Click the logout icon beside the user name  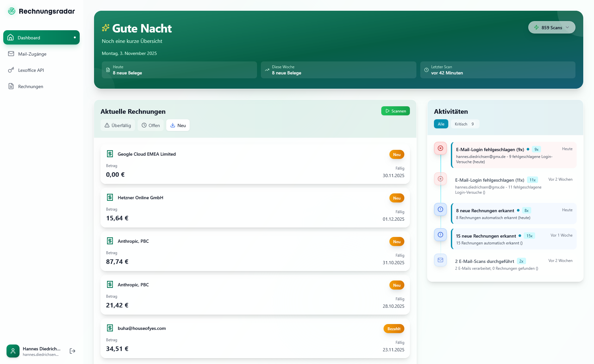[73, 351]
